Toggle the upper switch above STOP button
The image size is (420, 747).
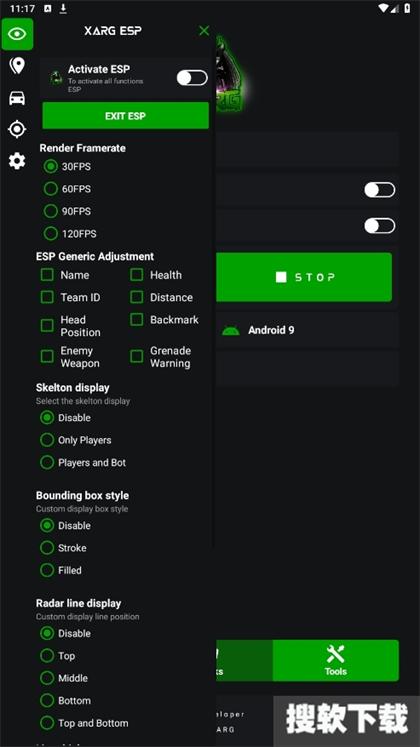[380, 190]
